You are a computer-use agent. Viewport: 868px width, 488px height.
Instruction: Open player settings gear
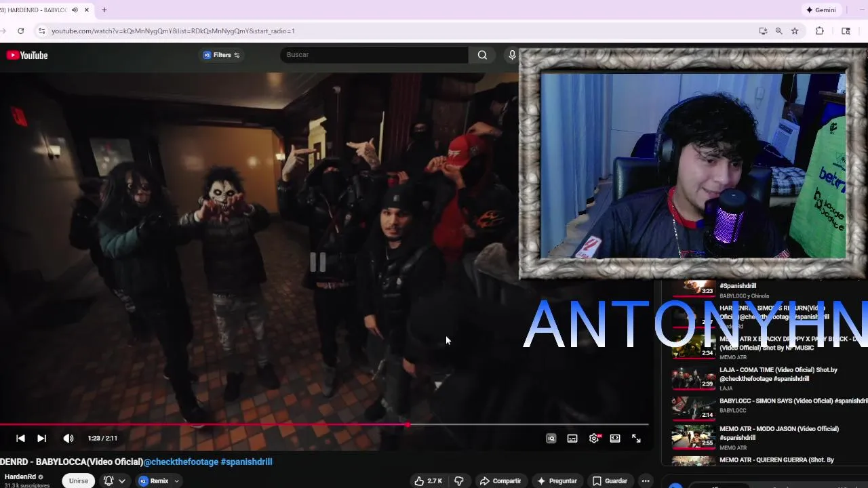[x=594, y=439]
